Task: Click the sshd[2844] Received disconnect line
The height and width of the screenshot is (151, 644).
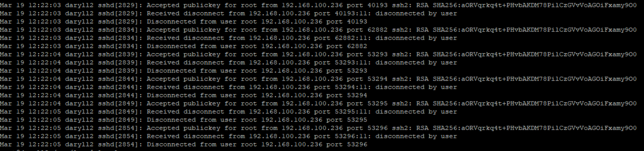Action: tap(229, 87)
